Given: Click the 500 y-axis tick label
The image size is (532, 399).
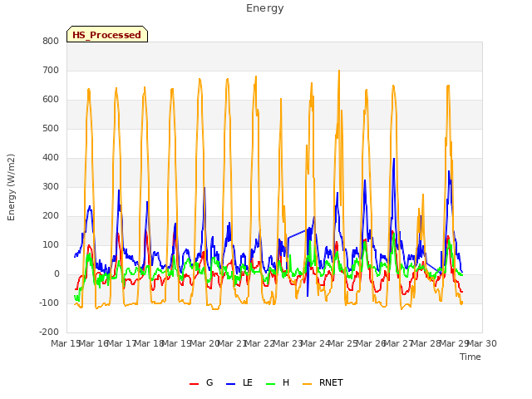Looking at the screenshot, I should 51,129.
